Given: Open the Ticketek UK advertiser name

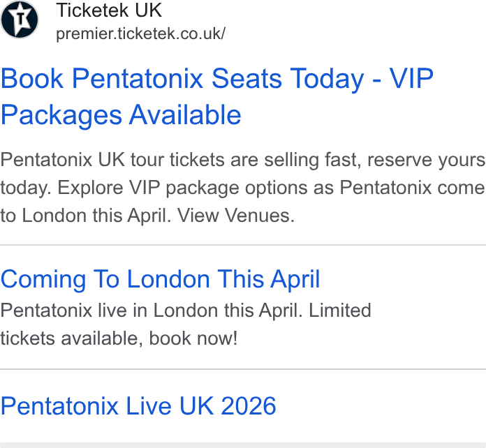Looking at the screenshot, I should pyautogui.click(x=109, y=10).
